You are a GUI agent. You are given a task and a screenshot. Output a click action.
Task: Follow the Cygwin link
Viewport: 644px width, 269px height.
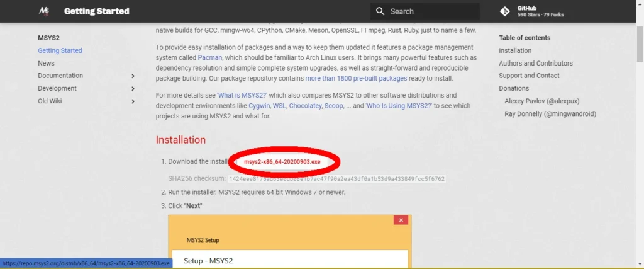coord(259,106)
